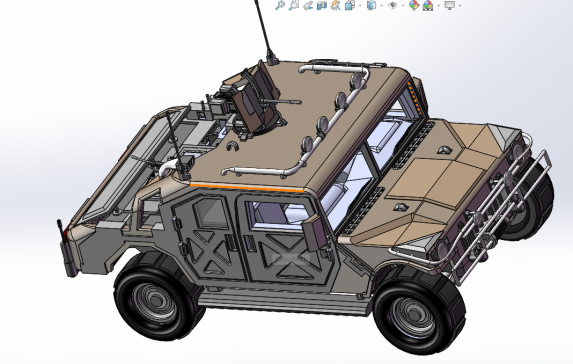Viewport: 573px width, 364px height.
Task: Click the View Settings monitor icon
Action: click(x=449, y=5)
